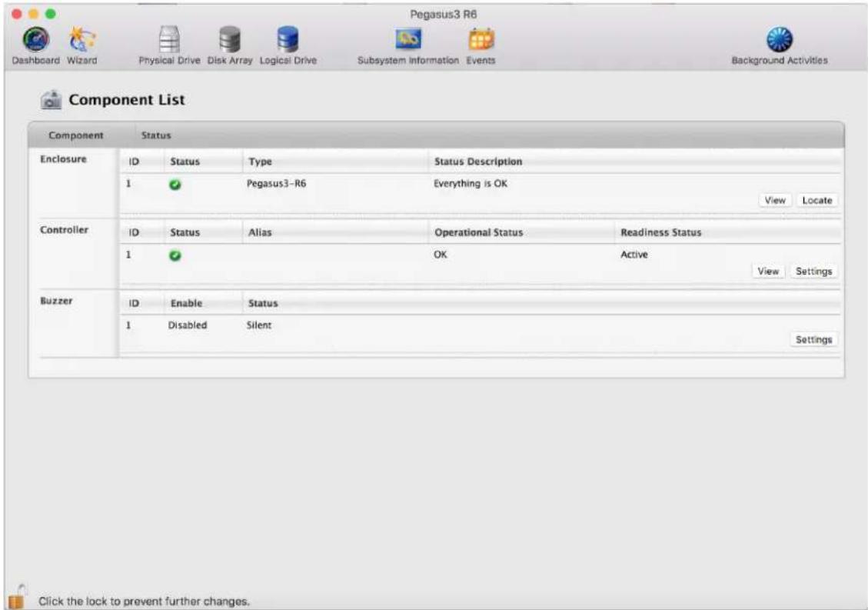
Task: Click the buzzer Silent status
Action: coord(258,325)
